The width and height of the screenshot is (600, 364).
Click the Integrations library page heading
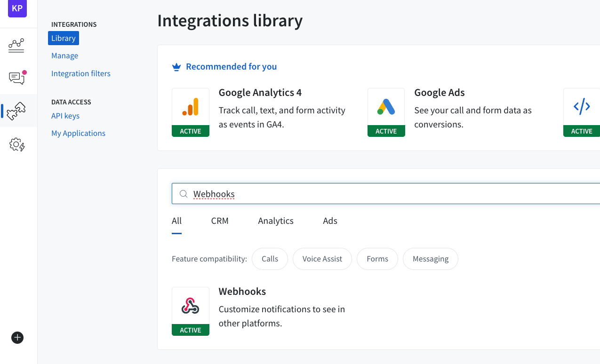click(230, 21)
